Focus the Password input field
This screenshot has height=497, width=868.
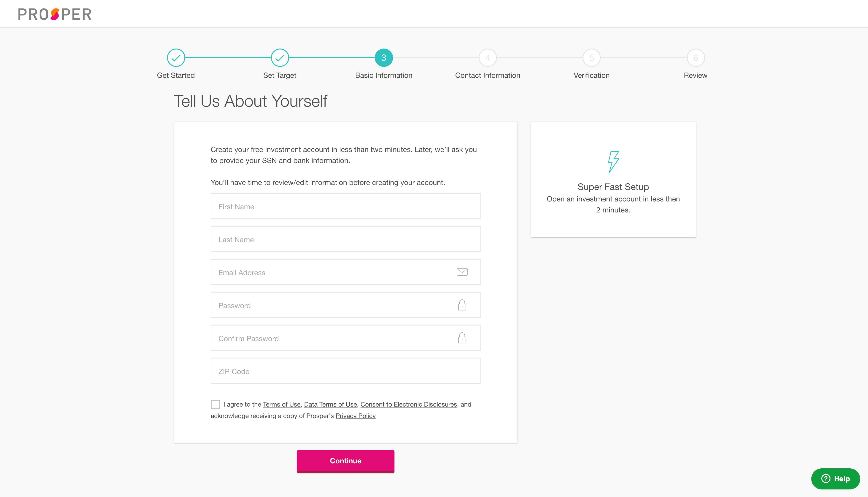click(x=345, y=305)
